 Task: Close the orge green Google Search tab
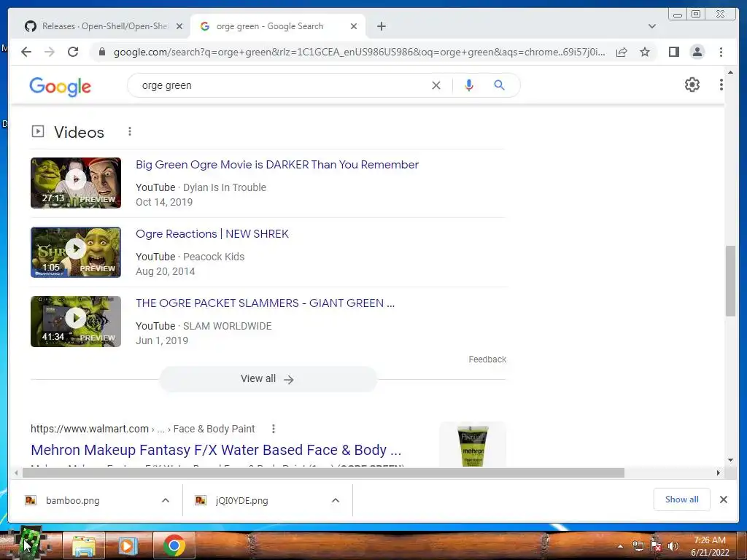pos(354,26)
